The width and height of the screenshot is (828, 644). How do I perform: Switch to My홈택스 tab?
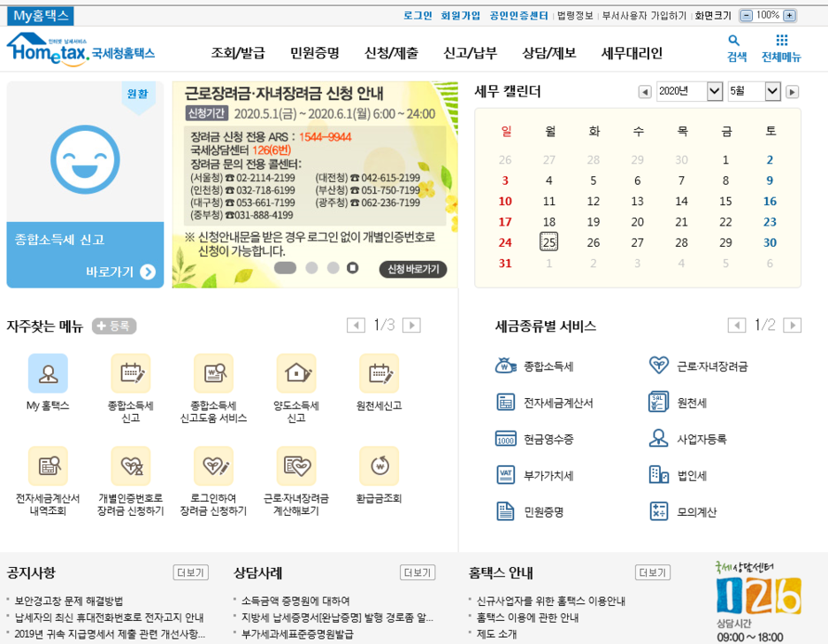[41, 16]
